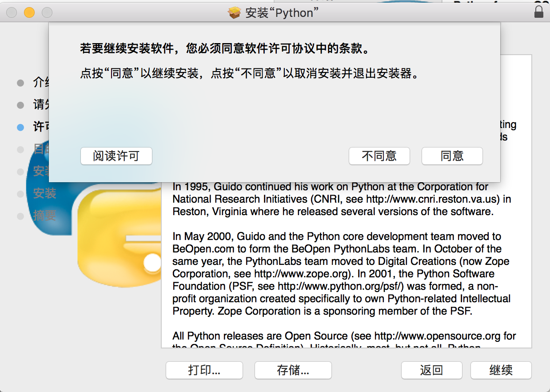The height and width of the screenshot is (392, 550).
Task: Open the print dialog via 打印…
Action: point(204,370)
